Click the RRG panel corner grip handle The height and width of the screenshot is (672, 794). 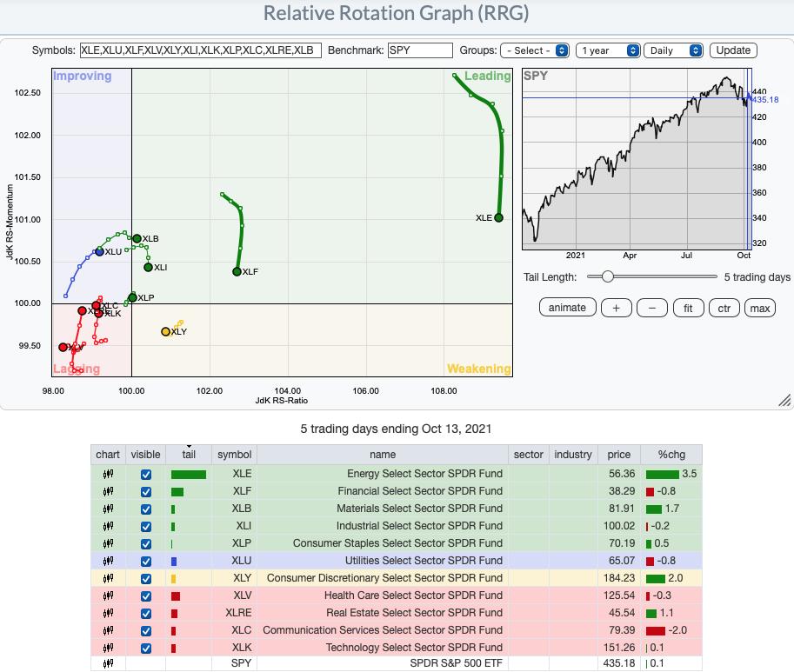click(784, 400)
